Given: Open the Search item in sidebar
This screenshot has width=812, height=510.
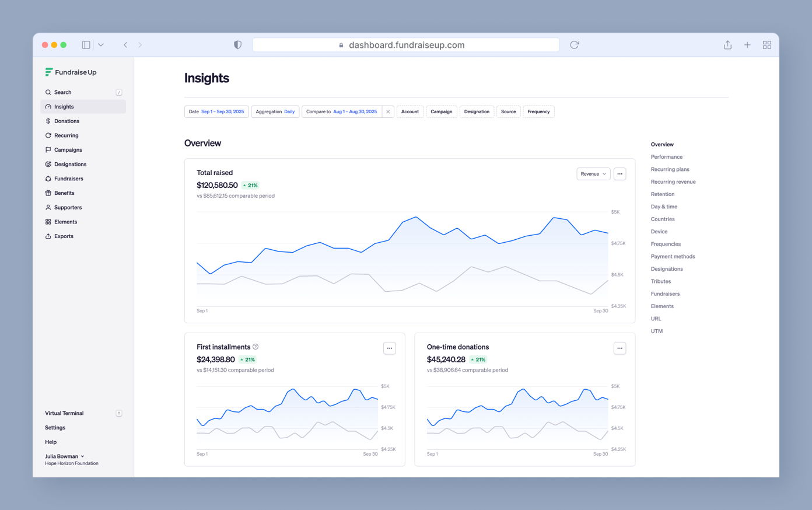Looking at the screenshot, I should 62,92.
